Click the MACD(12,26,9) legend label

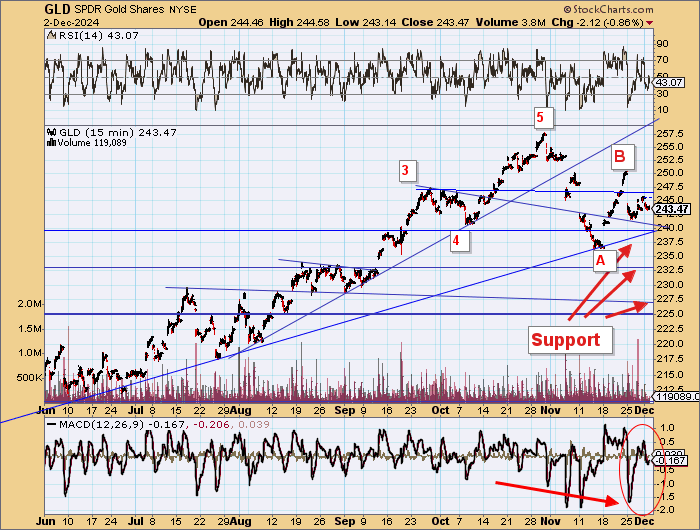101,424
